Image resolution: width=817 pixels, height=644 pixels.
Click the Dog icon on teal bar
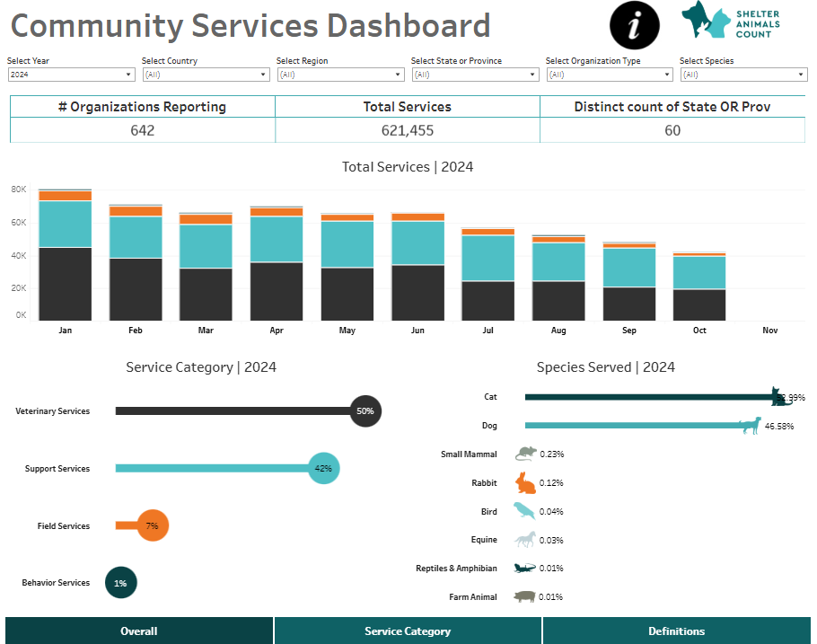pos(750,425)
